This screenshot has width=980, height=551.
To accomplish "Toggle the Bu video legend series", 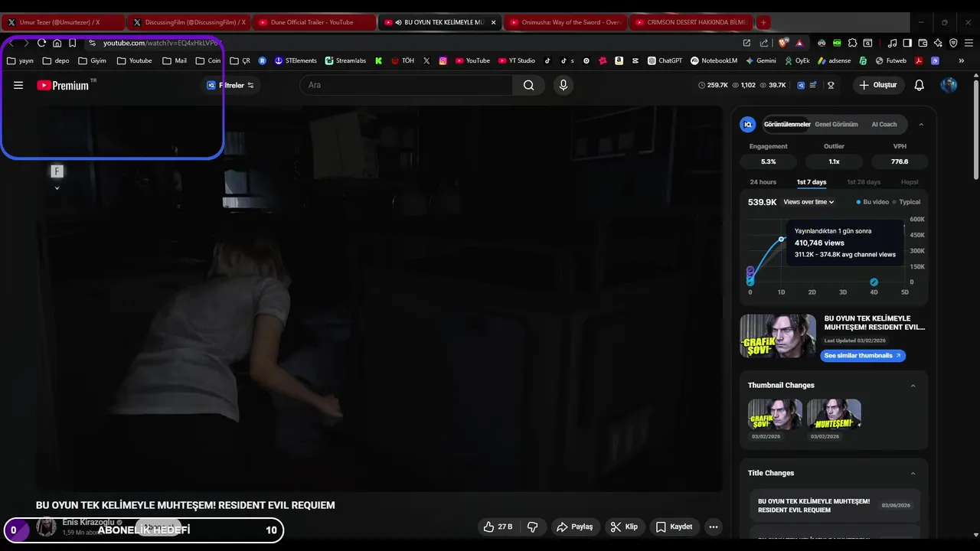I will point(872,202).
